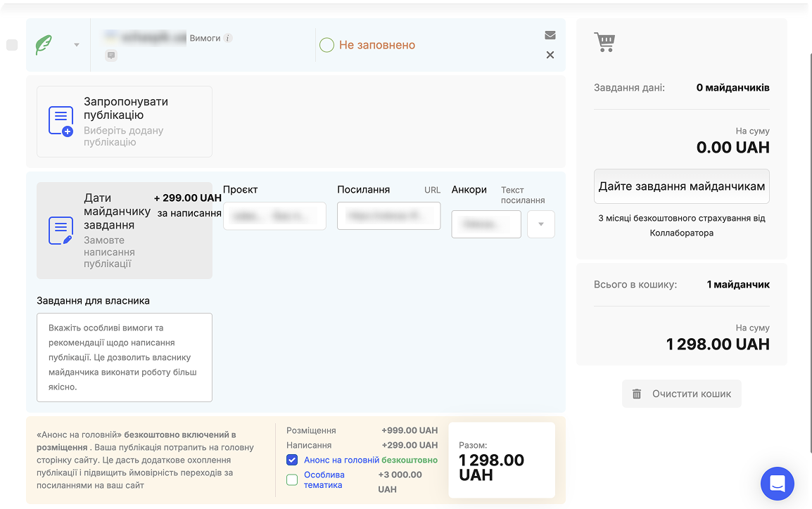
Task: Open the chat support bubble
Action: 777,484
